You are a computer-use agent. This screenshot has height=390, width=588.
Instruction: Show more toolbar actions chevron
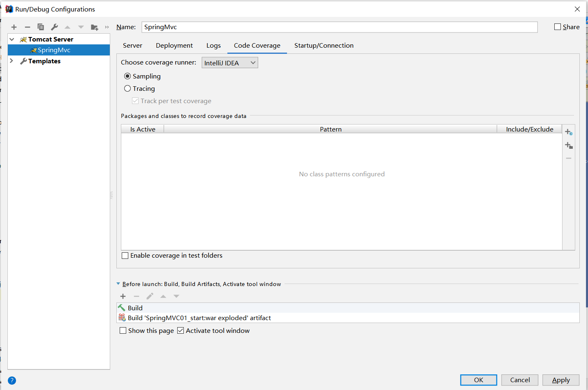click(107, 27)
